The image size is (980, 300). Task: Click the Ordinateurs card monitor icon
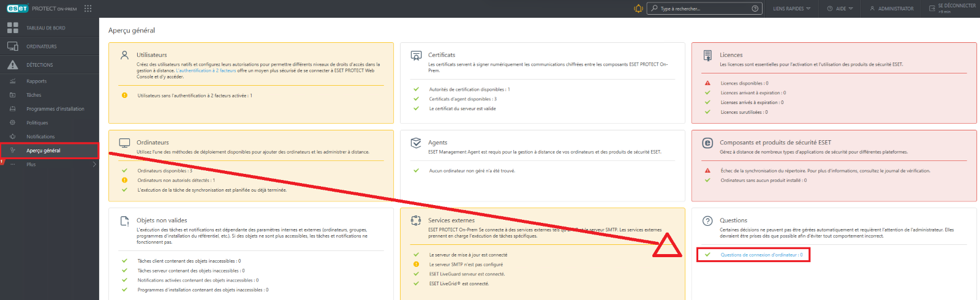[x=124, y=143]
